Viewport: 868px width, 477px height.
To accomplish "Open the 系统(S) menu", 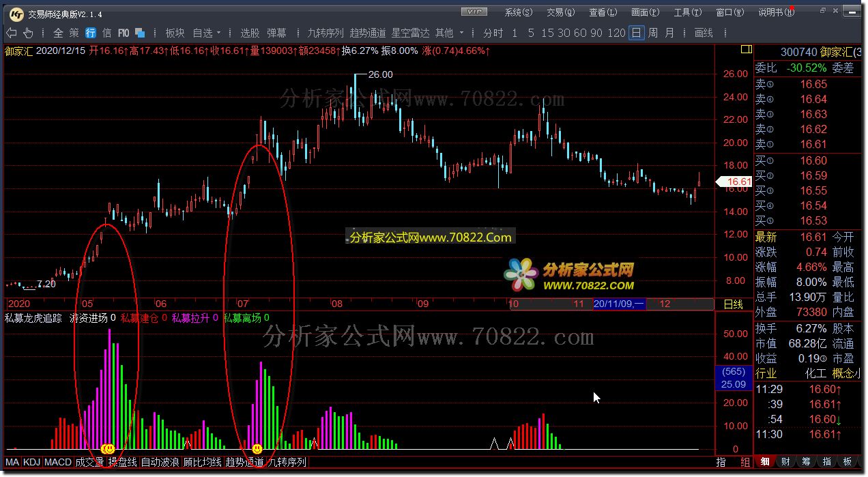I will [518, 12].
